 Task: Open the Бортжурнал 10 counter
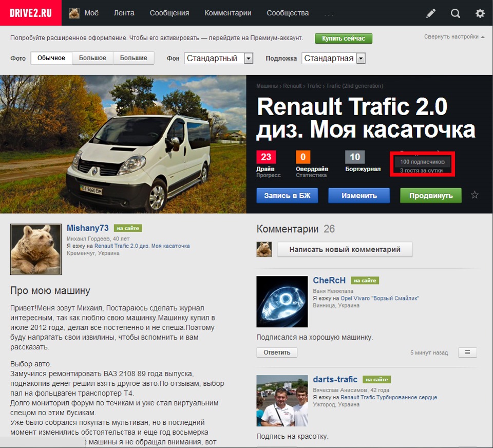(355, 157)
